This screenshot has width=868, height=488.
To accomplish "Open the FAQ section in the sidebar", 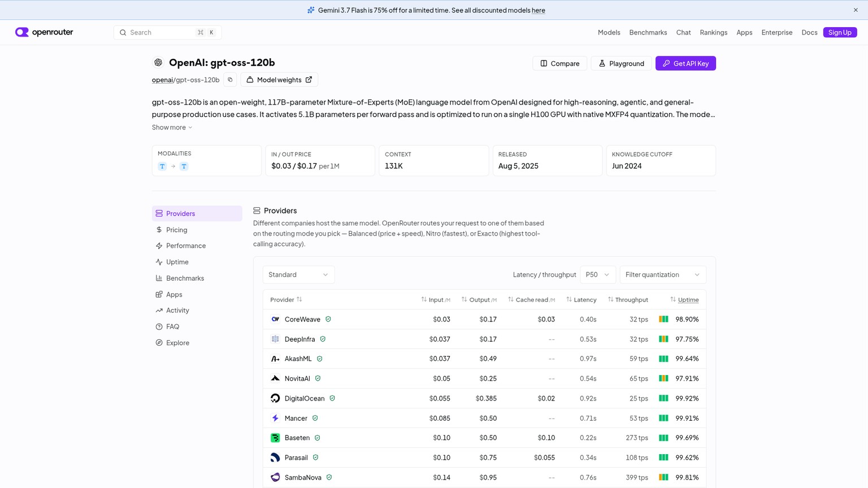I will pyautogui.click(x=197, y=326).
